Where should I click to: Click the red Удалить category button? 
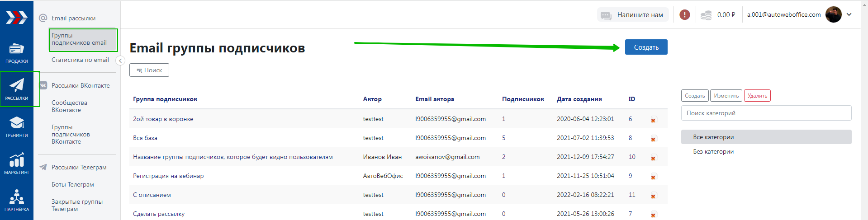757,96
